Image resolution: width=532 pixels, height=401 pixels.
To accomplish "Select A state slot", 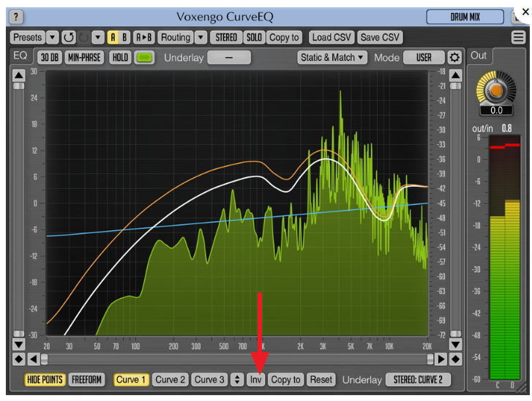I will (113, 37).
